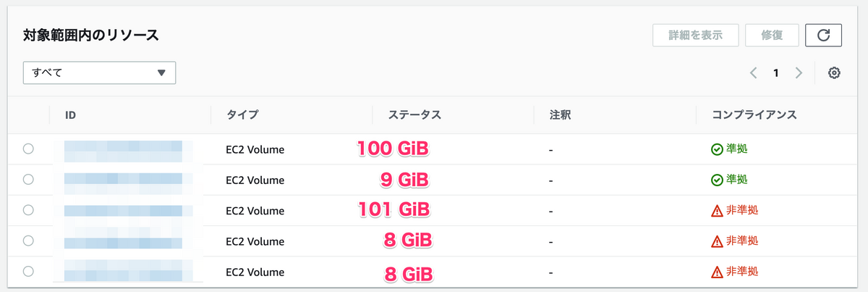868x292 pixels.
Task: Click the ID column header
Action: (x=70, y=114)
